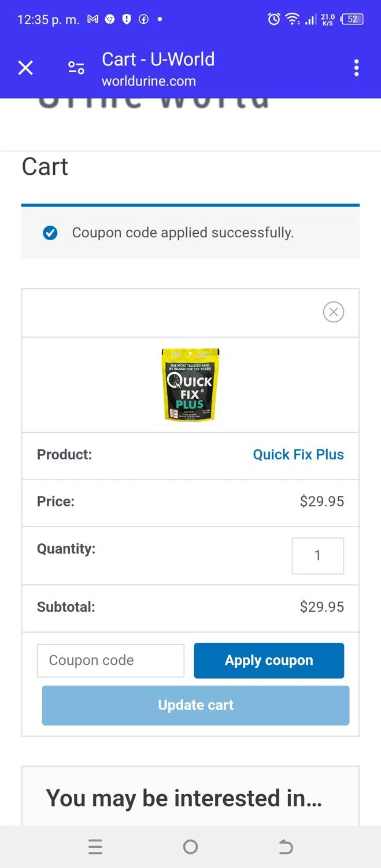The image size is (381, 868).
Task: Remove Quick Fix Plus from cart
Action: (x=333, y=312)
